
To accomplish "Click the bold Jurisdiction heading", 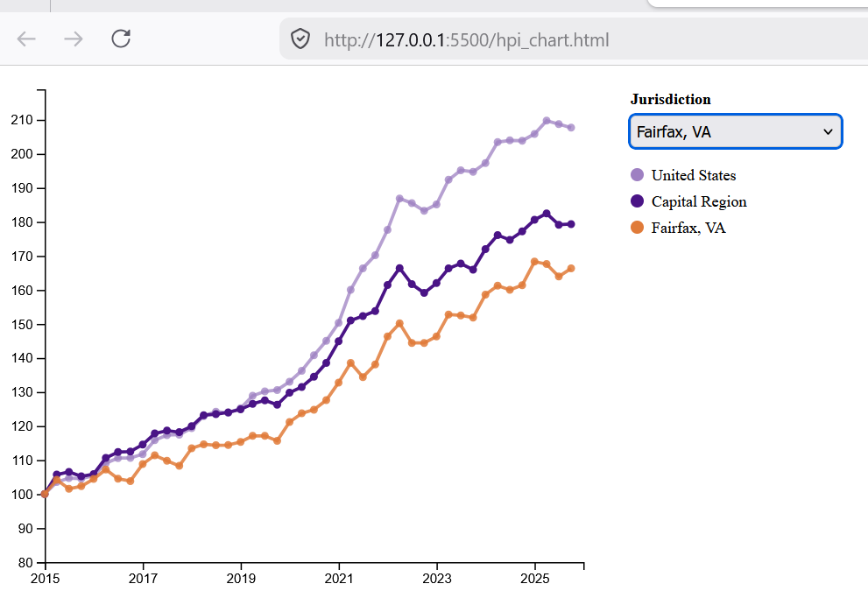I will click(x=670, y=99).
